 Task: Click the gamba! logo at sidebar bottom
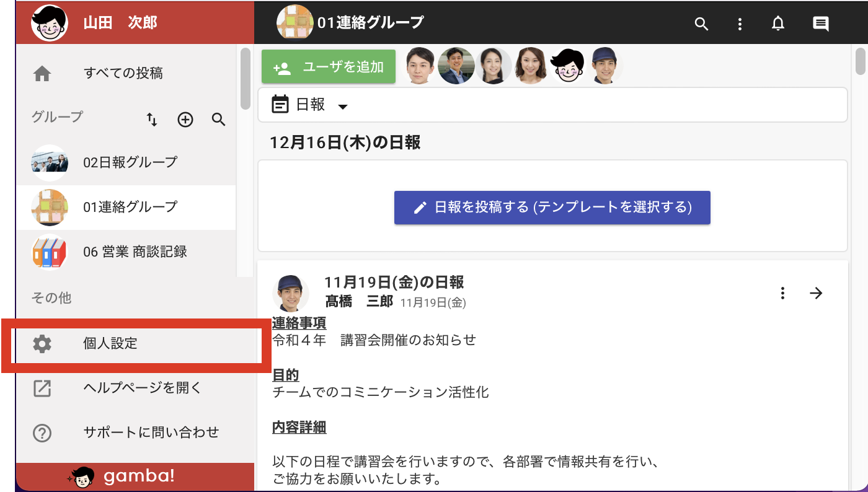121,476
